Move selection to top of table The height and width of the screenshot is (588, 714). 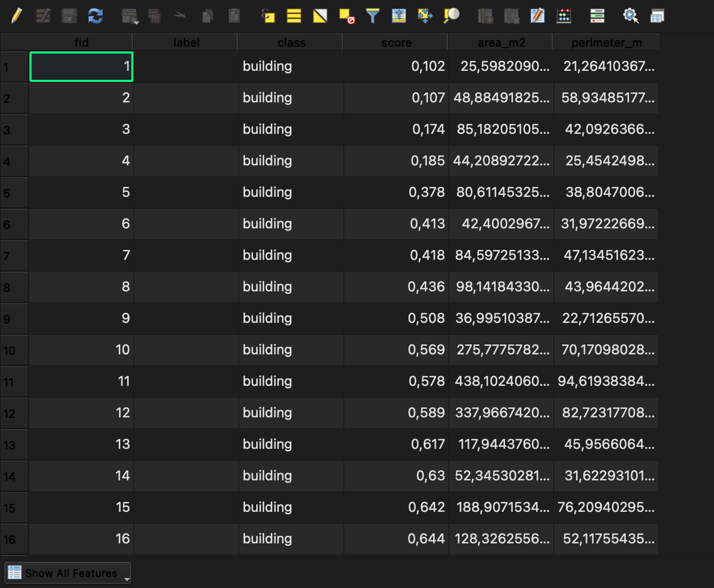399,16
